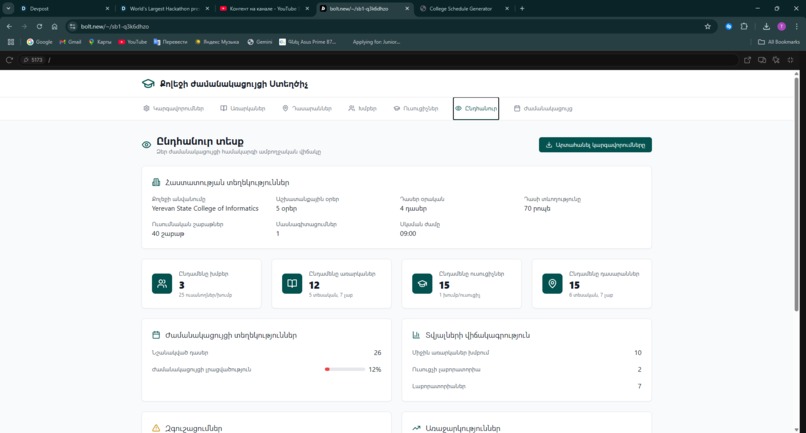Click the rightmost fullscreen icon in the preview bar

[791, 60]
